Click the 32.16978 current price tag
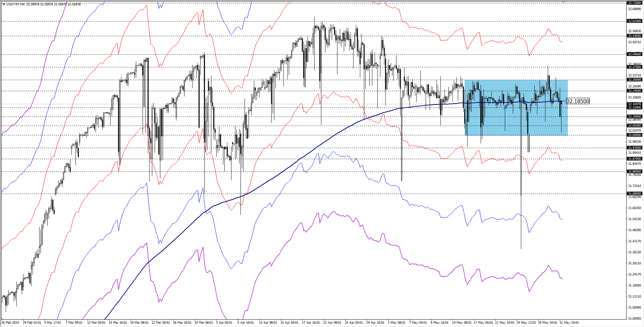The width and height of the screenshot is (644, 327). pos(635,104)
